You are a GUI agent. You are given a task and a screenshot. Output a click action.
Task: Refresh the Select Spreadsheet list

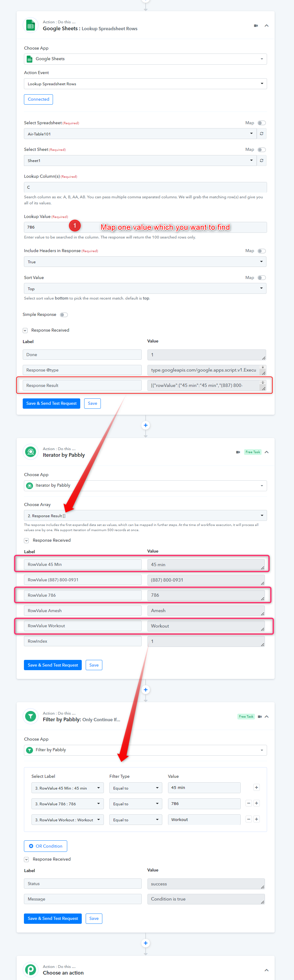pos(262,134)
